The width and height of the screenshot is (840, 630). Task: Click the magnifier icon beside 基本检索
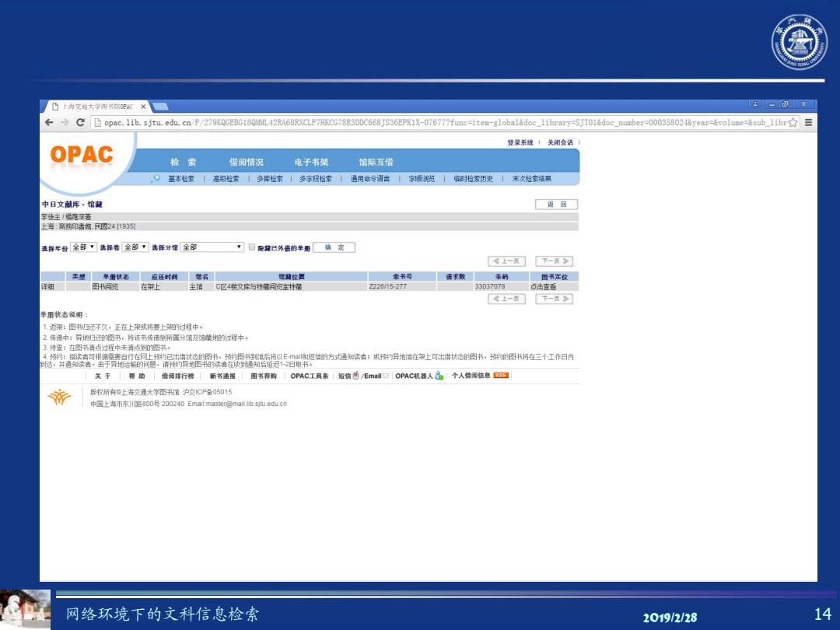tap(156, 178)
